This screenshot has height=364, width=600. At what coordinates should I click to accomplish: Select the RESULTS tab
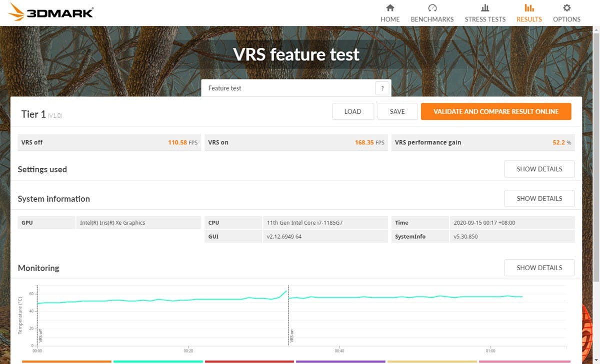point(529,13)
